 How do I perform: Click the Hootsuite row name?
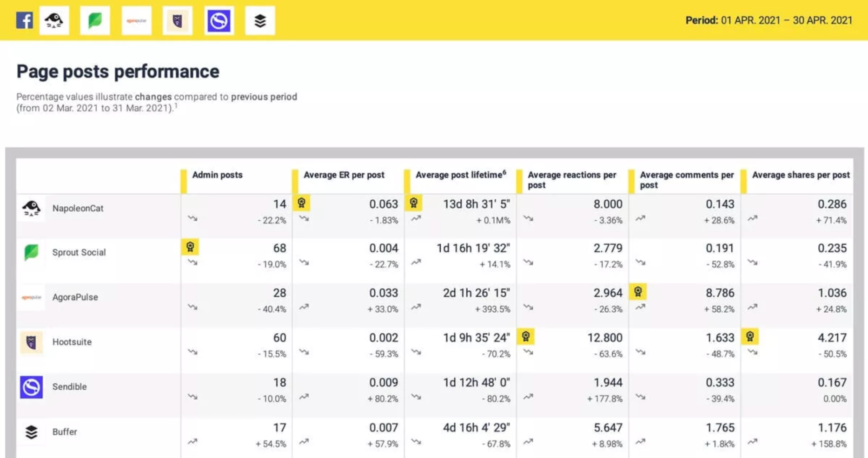tap(72, 342)
